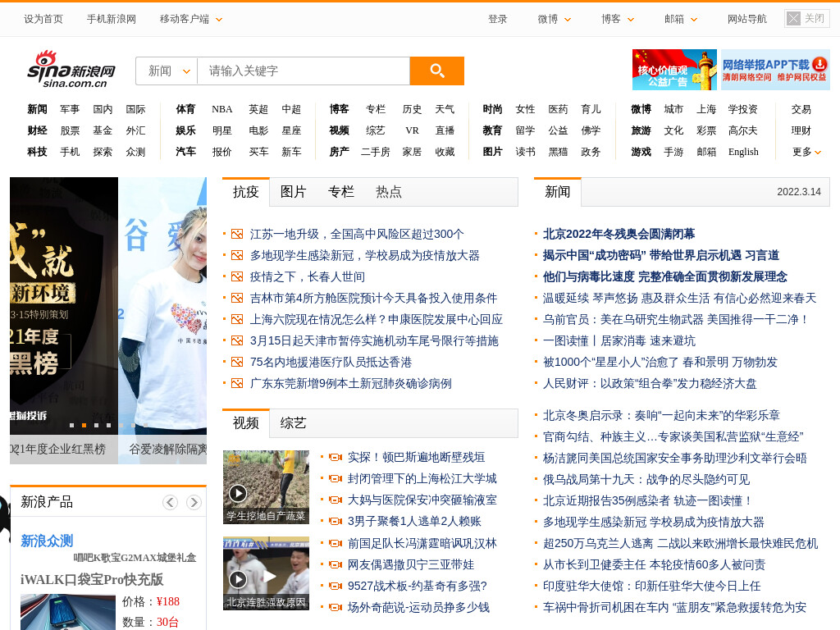
Task: Open the 游戏 navigation category
Action: tap(641, 152)
